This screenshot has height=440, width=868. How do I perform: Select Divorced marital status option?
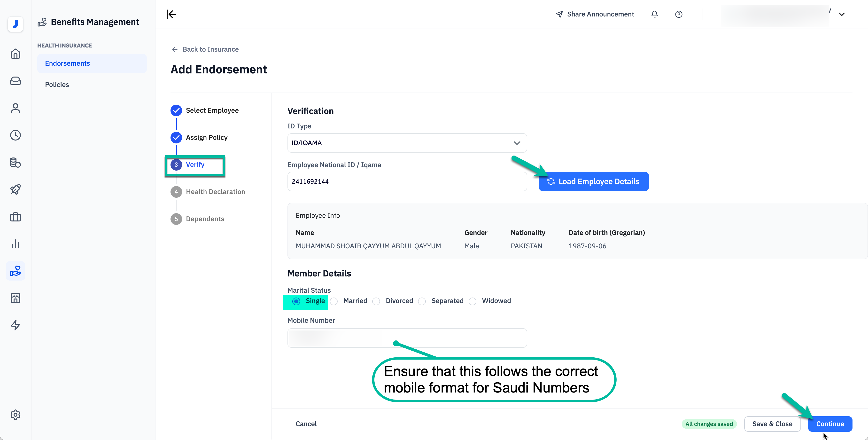tap(376, 301)
